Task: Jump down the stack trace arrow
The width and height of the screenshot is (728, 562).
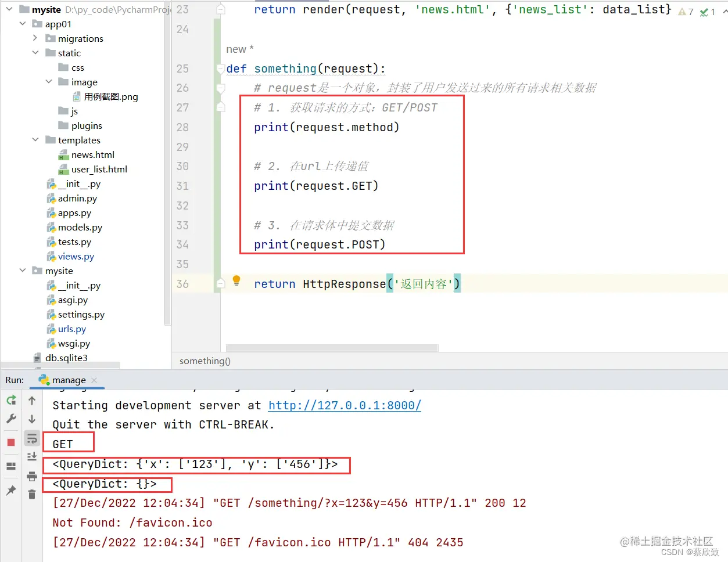Action: 32,419
